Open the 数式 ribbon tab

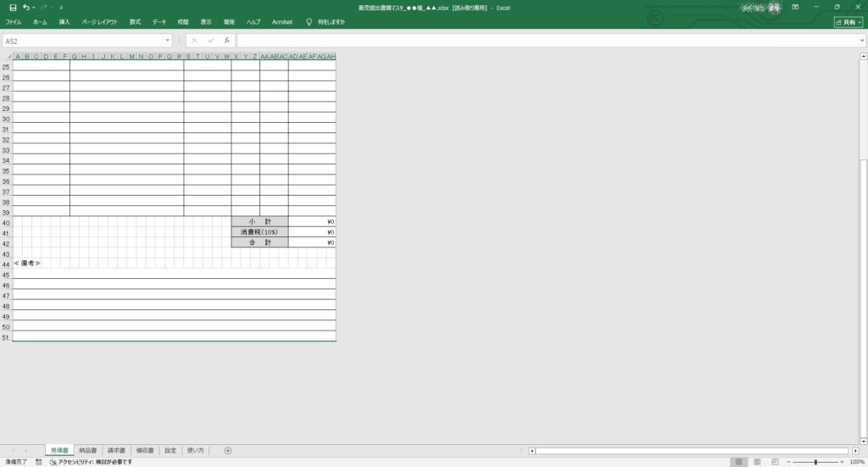pos(135,22)
